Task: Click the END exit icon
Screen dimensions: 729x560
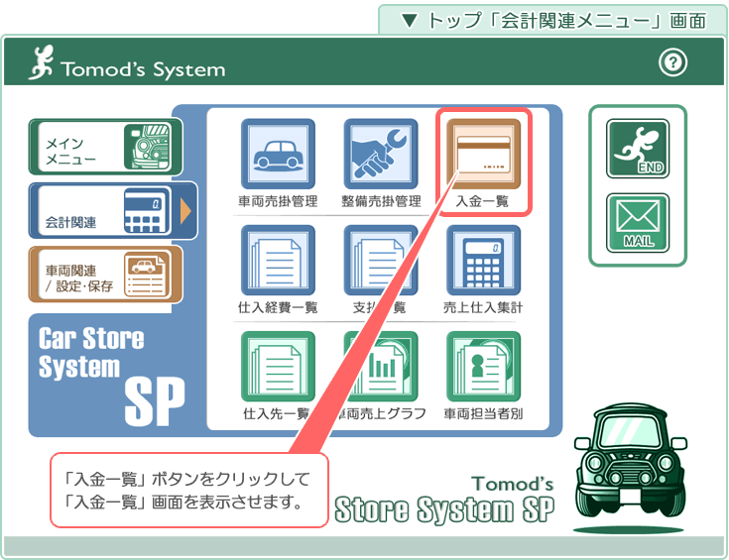Action: 638,149
